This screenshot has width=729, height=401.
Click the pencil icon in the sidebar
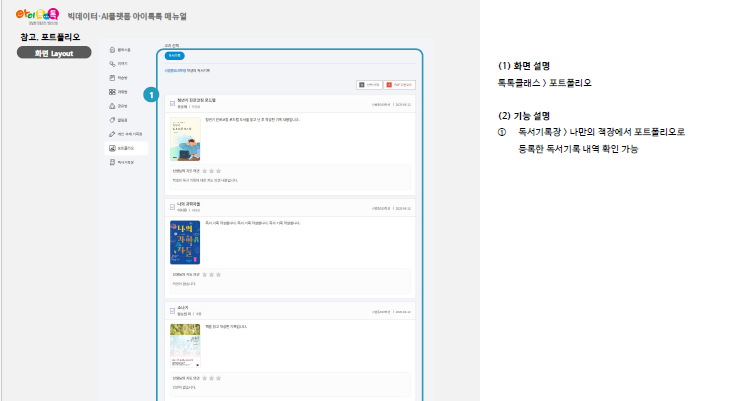click(x=111, y=133)
